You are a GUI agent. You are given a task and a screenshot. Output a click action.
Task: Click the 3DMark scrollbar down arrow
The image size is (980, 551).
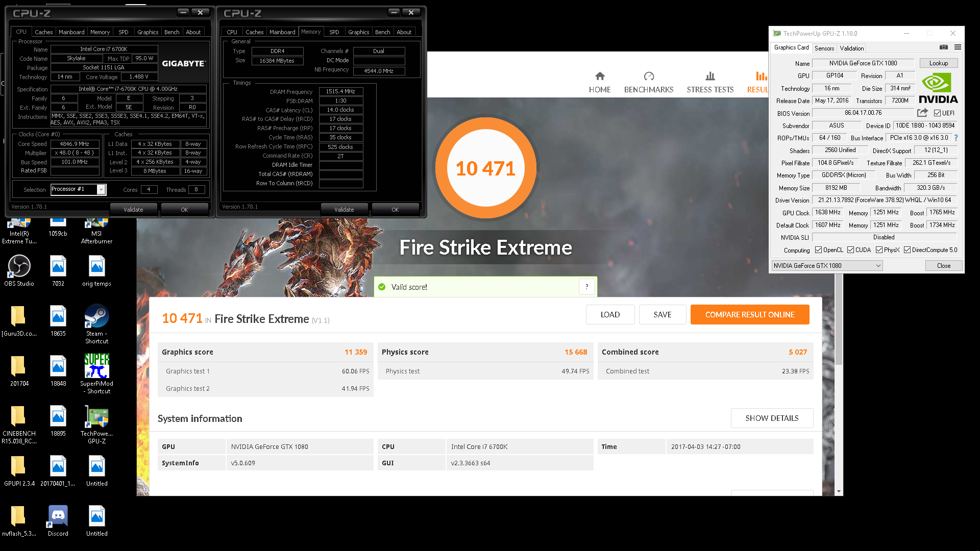coord(839,491)
